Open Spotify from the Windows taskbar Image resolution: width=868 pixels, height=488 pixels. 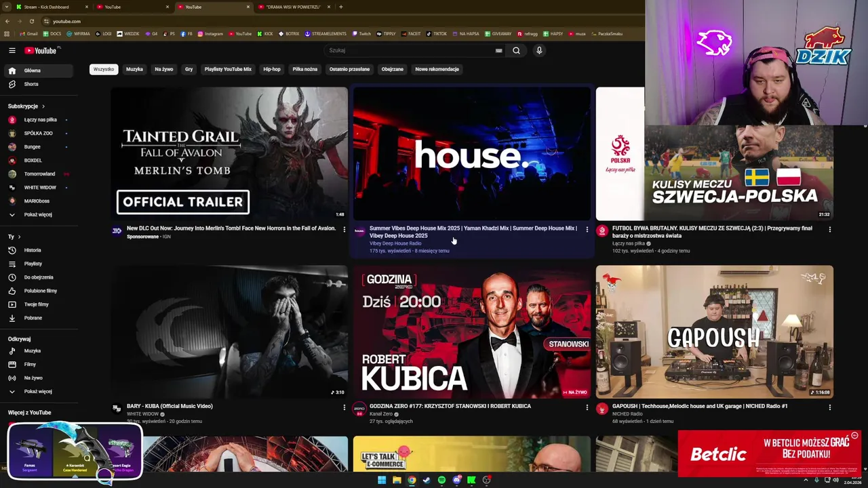point(441,481)
